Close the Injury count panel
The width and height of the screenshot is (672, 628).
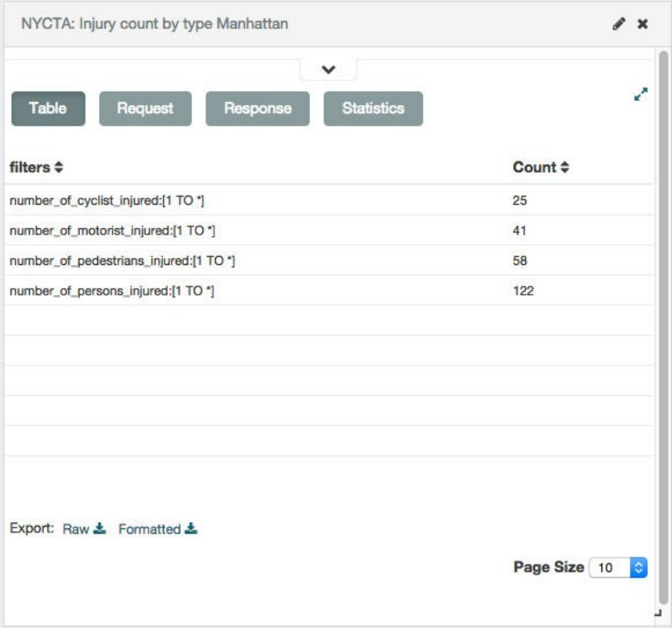642,25
